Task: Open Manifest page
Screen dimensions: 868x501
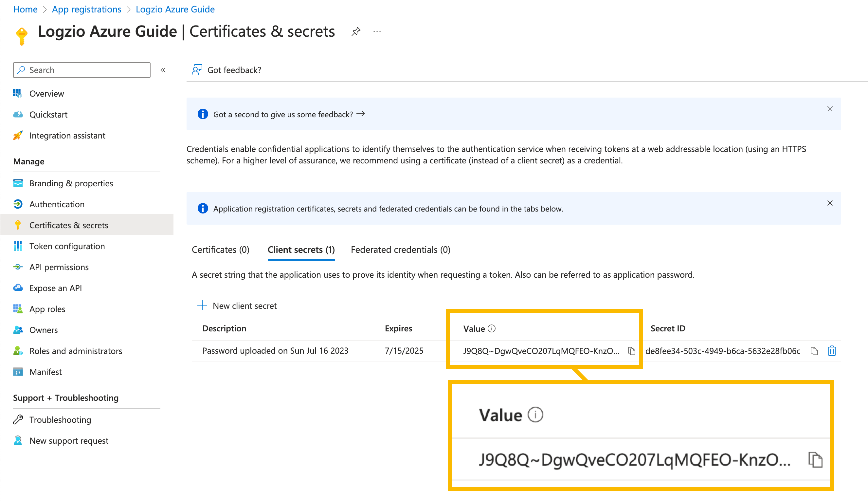Action: [46, 372]
